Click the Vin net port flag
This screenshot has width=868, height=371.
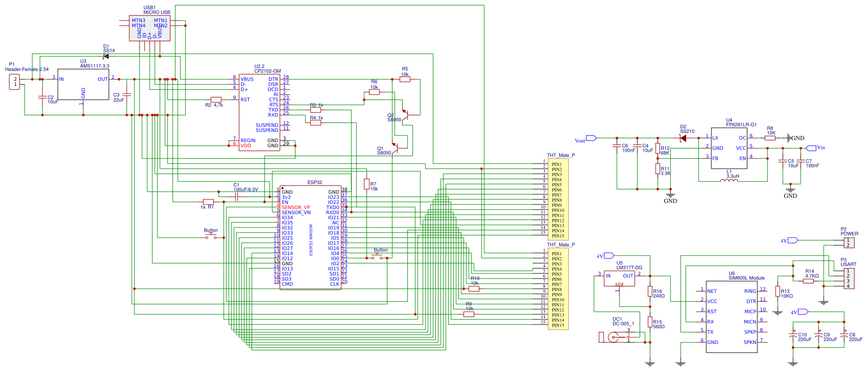coord(811,148)
